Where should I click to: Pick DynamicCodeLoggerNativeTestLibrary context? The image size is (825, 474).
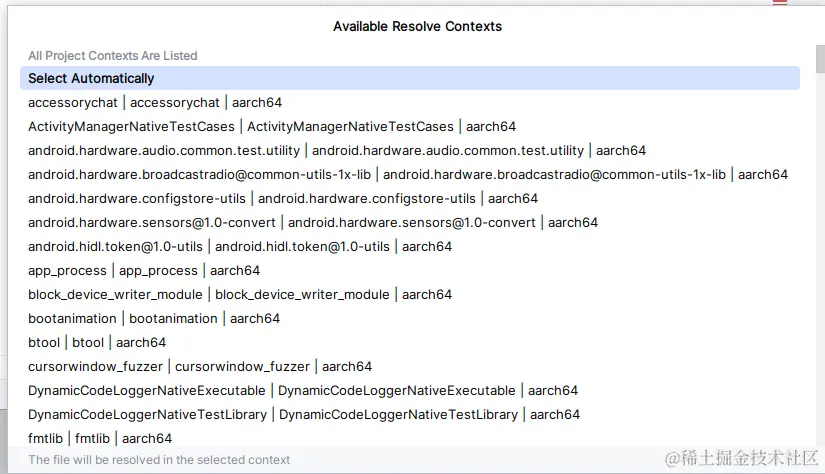point(304,414)
